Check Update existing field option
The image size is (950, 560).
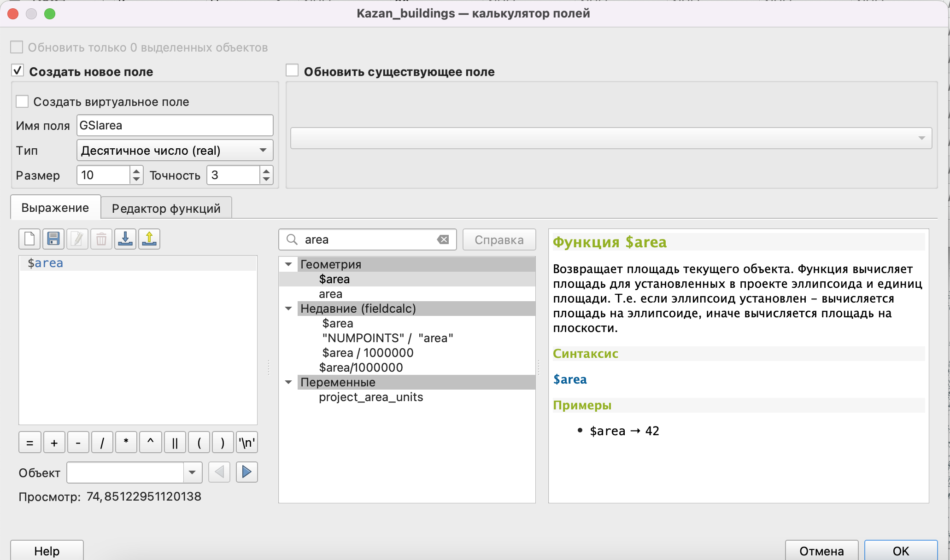[292, 71]
